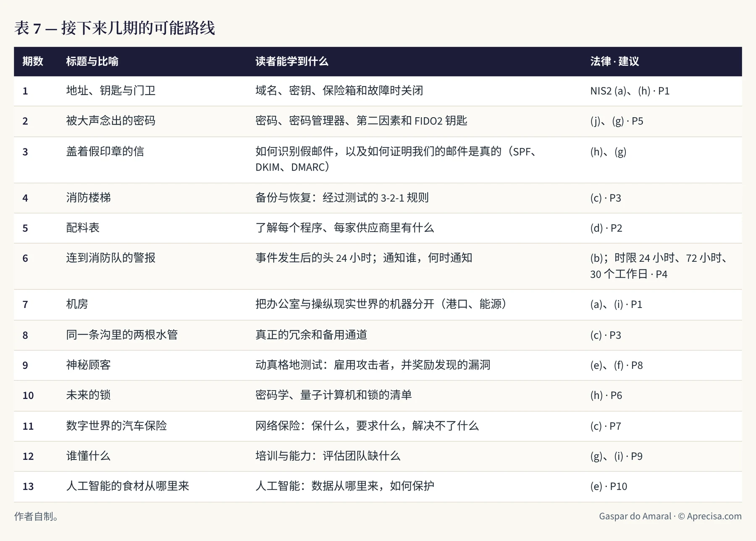Click the cell 真正的冗余和备用通道
Screen dimensions: 756x541
pyautogui.click(x=311, y=335)
